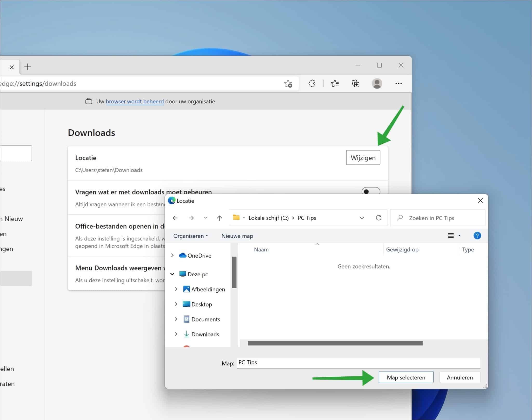Add this page to favorites
Image resolution: width=532 pixels, height=420 pixels.
[288, 83]
